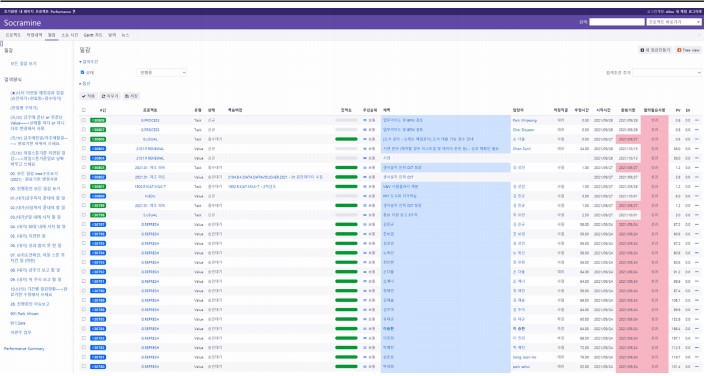
Task: Click the first green issue ID badge
Action: (98, 120)
